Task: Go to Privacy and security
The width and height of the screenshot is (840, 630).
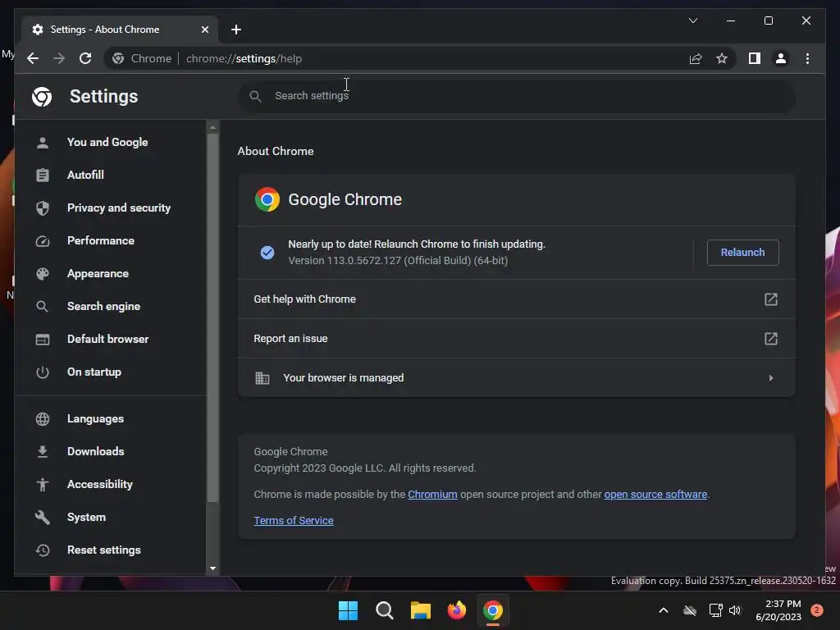Action: tap(119, 208)
